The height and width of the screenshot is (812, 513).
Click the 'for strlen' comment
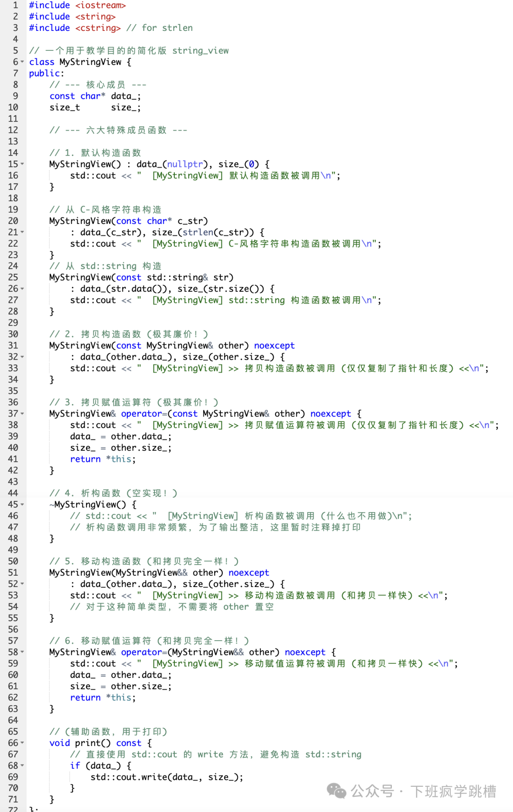[x=160, y=28]
